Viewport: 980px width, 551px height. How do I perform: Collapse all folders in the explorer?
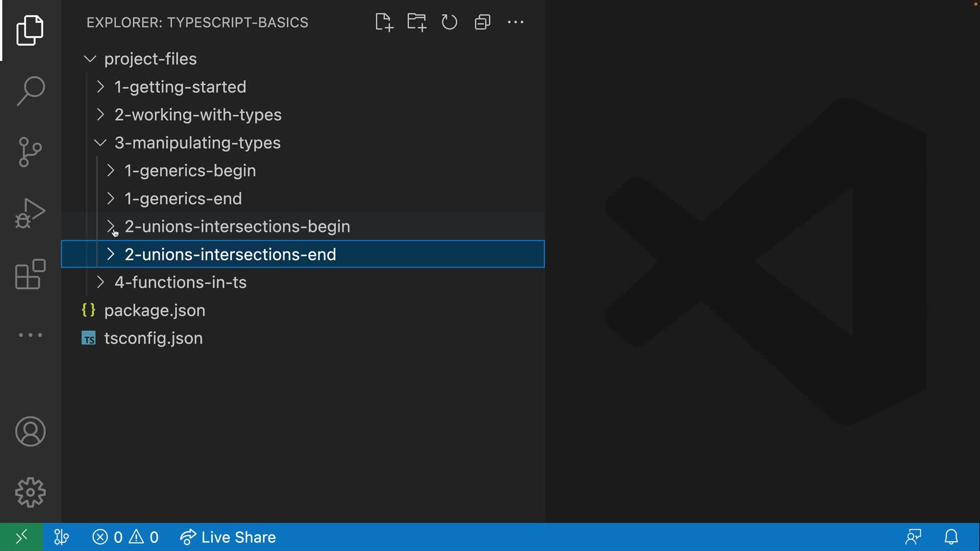482,22
